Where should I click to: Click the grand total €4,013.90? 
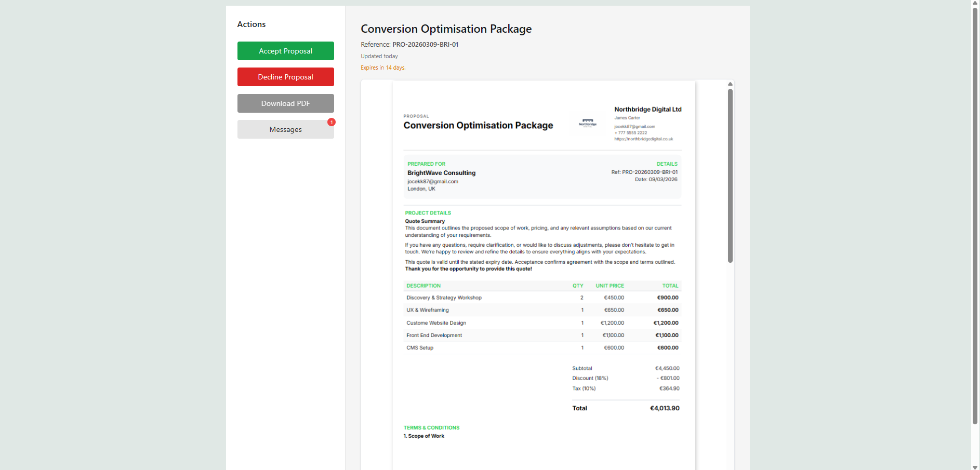665,409
